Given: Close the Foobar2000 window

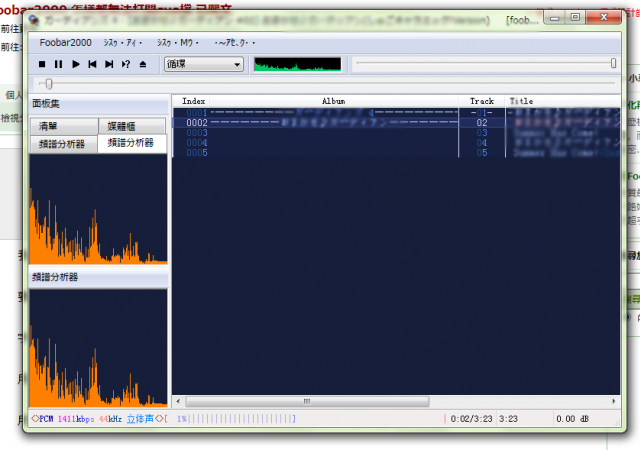Looking at the screenshot, I should click(x=604, y=17).
